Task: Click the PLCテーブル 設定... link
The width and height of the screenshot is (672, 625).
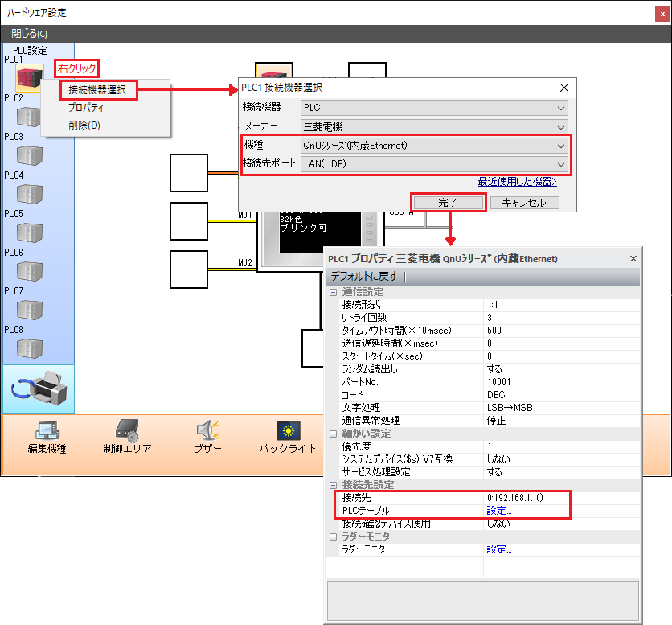Action: (x=498, y=511)
